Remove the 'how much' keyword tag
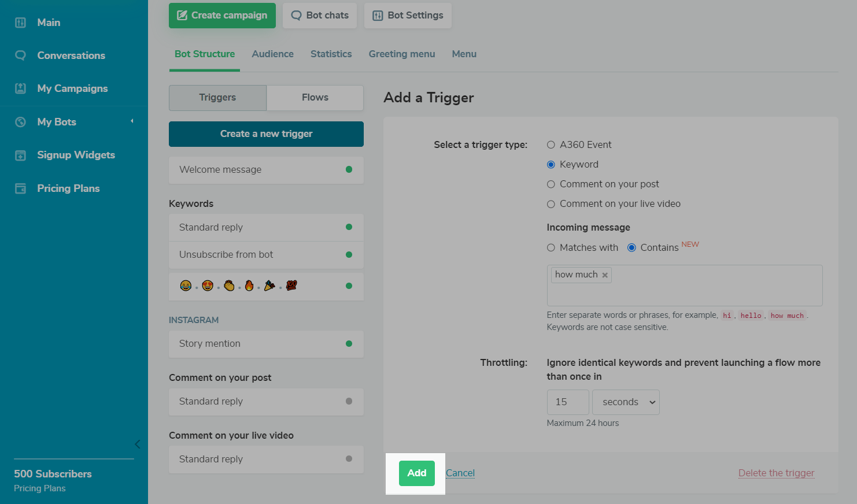The width and height of the screenshot is (857, 504). pos(605,275)
